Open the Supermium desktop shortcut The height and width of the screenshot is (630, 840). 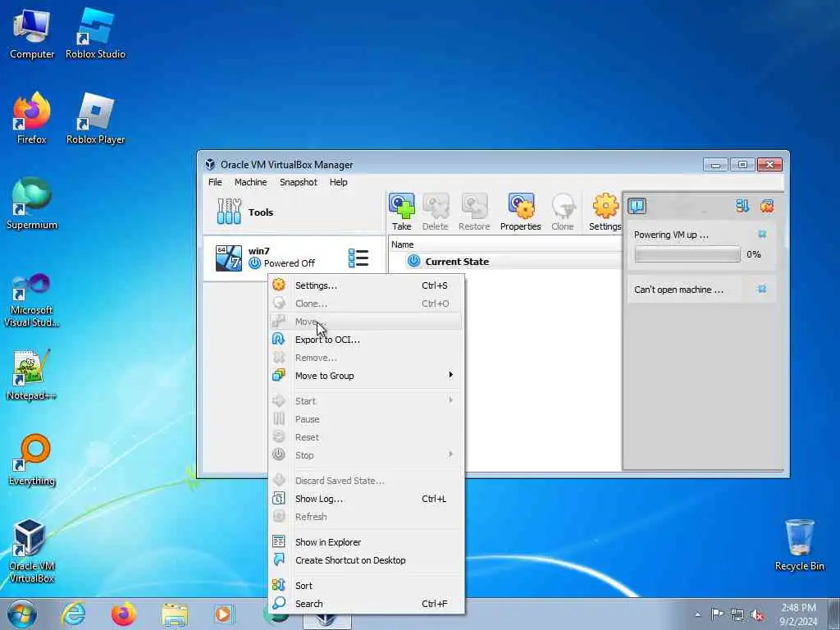click(x=32, y=204)
